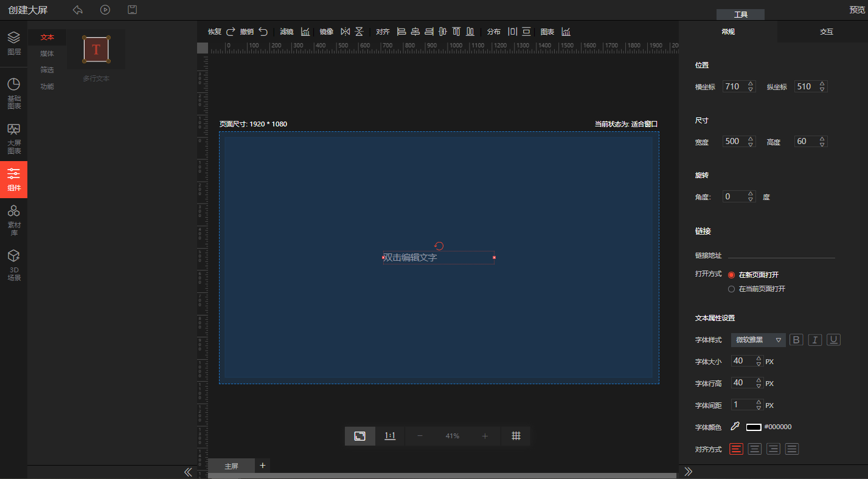868x479 pixels.
Task: Switch to the 常规 tab
Action: 728,32
